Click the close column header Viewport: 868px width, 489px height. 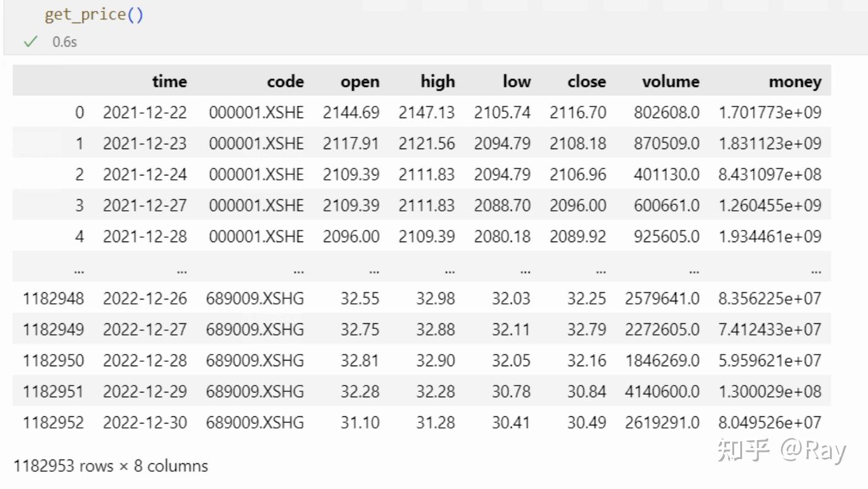coord(586,81)
